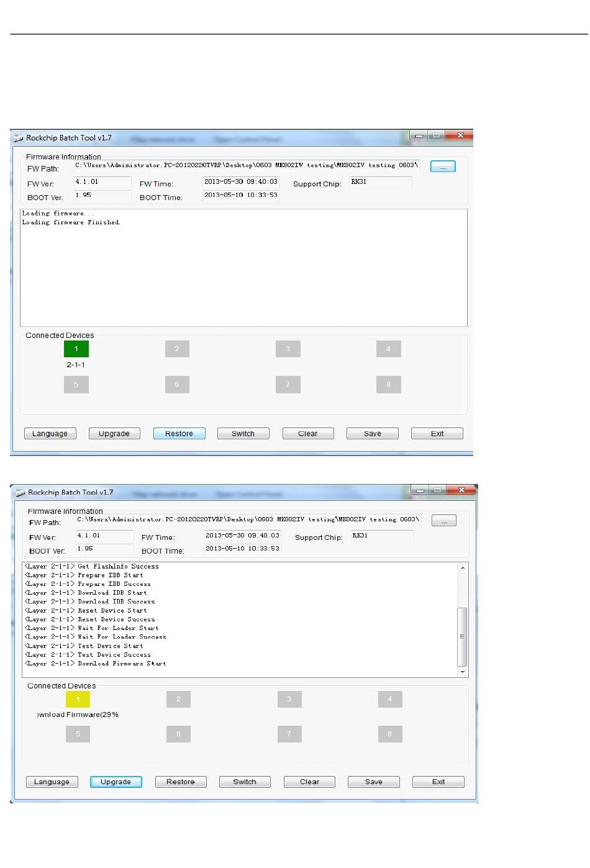Viewport: 590px width, 868px height.
Task: Click the 'Test Device Success' log line
Action: click(88, 655)
